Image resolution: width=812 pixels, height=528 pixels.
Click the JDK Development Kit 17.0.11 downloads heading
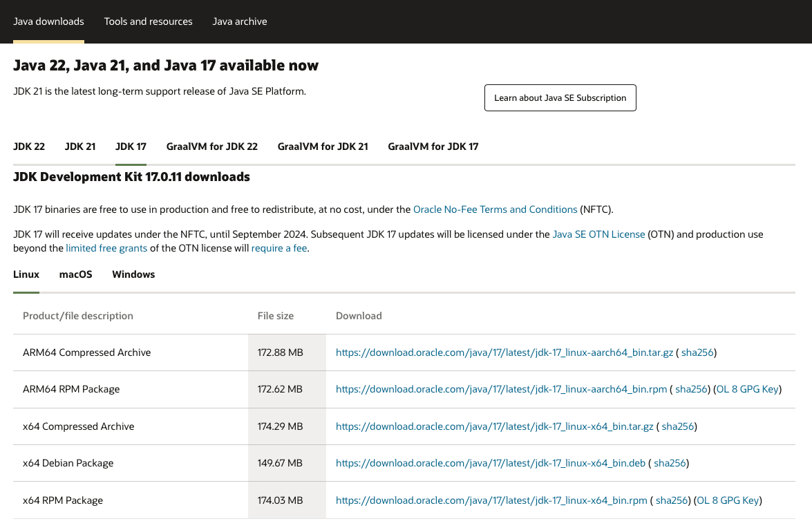(131, 177)
